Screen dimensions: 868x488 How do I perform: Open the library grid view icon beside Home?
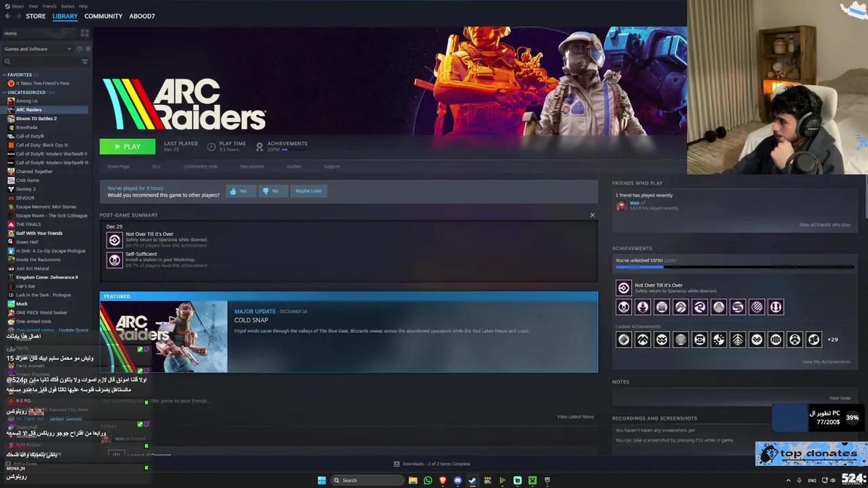click(85, 33)
